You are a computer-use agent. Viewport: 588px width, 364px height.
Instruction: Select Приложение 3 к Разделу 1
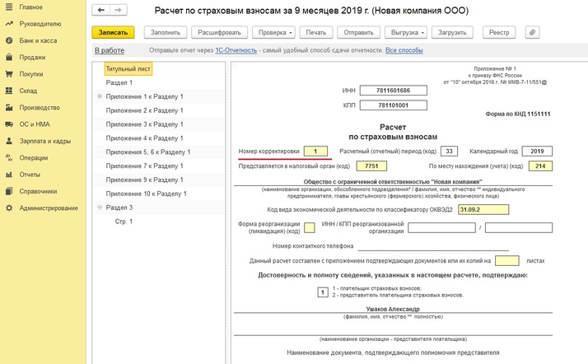[145, 124]
